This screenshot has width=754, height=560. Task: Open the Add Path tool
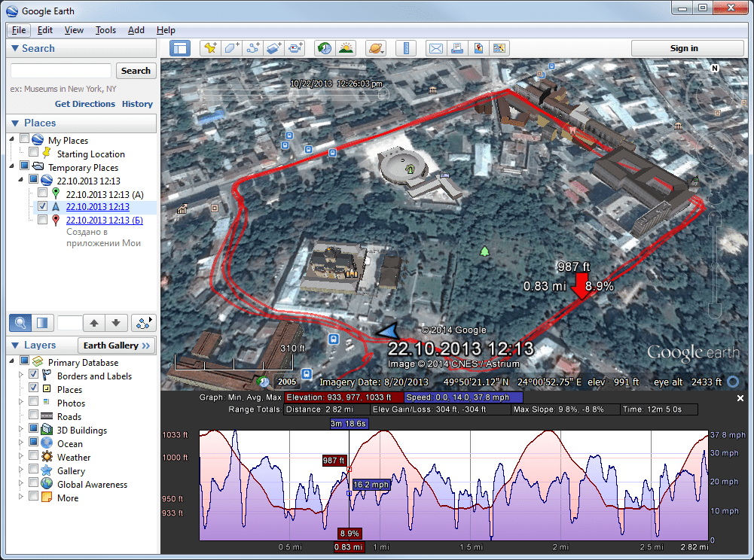[x=253, y=47]
